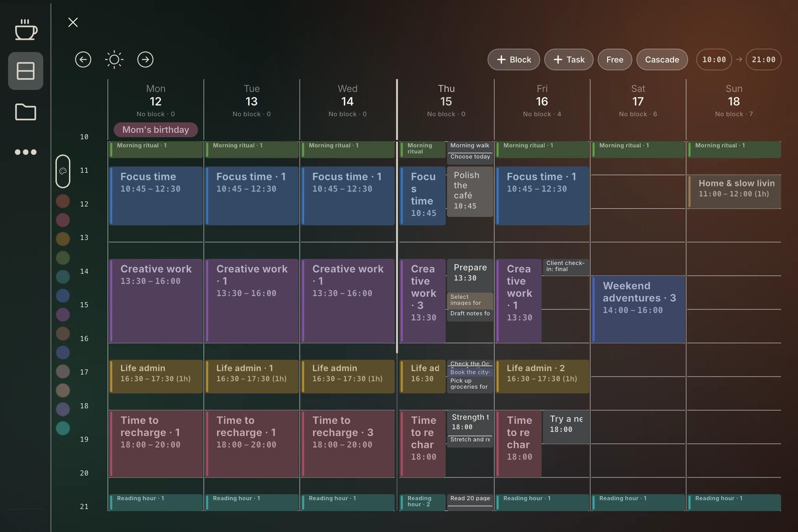Viewport: 798px width, 532px height.
Task: Go to the previous week arrow
Action: click(x=83, y=60)
